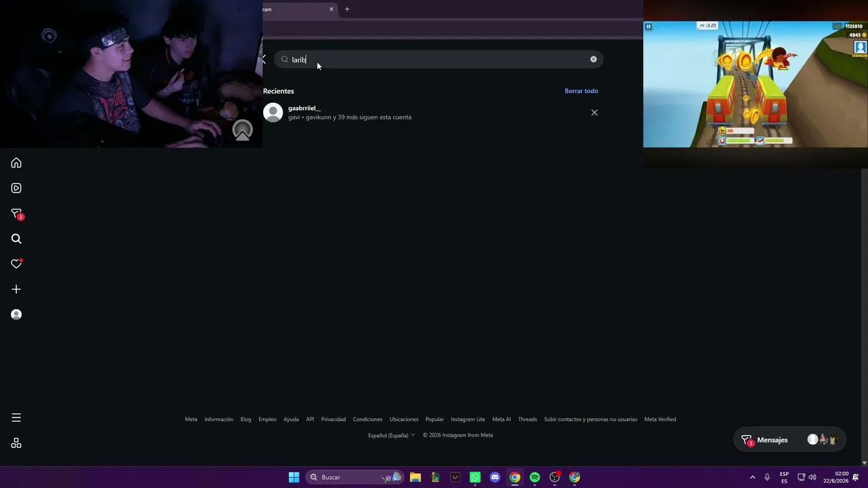
Task: Click gaabrriiel__ profile picture
Action: click(x=273, y=113)
